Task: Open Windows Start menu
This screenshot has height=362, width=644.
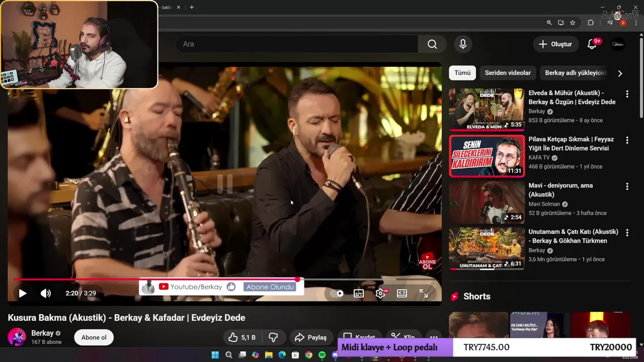Action: pos(215,355)
